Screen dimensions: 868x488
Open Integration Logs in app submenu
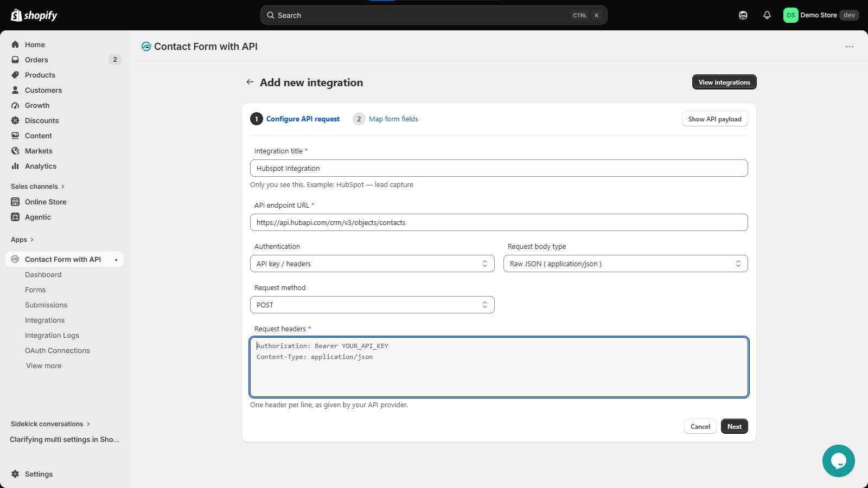pyautogui.click(x=52, y=335)
